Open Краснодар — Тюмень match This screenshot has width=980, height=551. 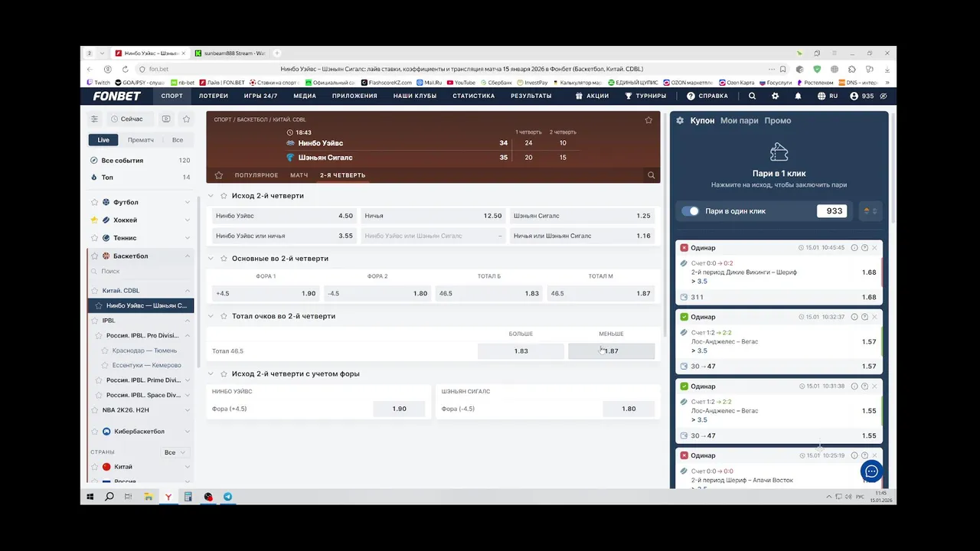tap(145, 350)
